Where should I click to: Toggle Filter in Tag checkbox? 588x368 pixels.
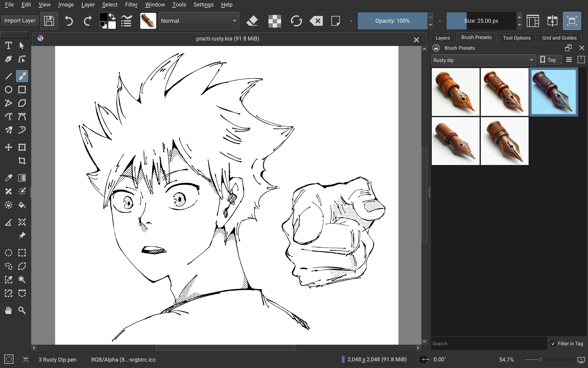[553, 343]
